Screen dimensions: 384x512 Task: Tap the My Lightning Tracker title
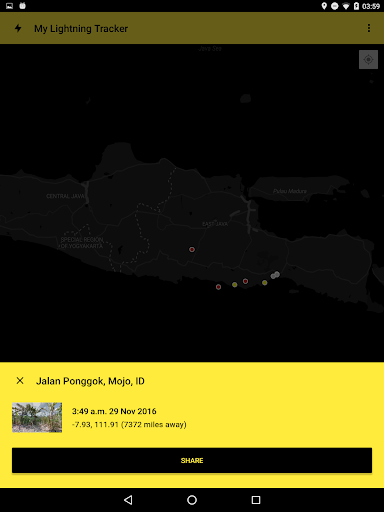click(81, 29)
